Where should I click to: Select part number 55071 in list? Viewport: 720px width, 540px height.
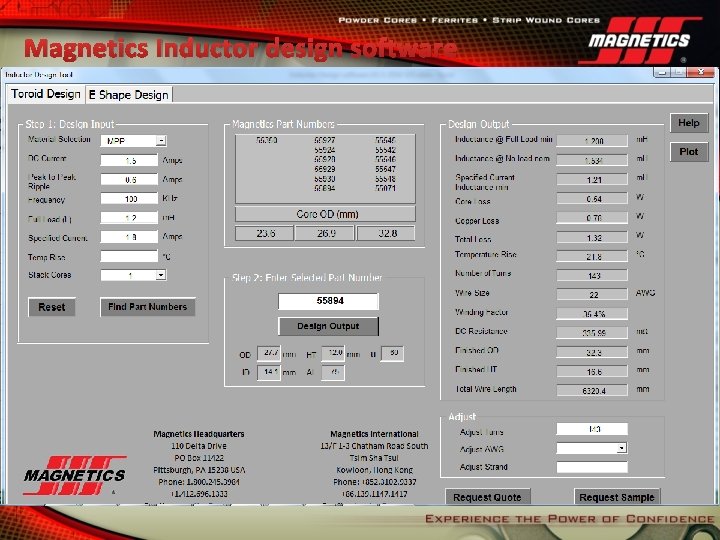(386, 188)
